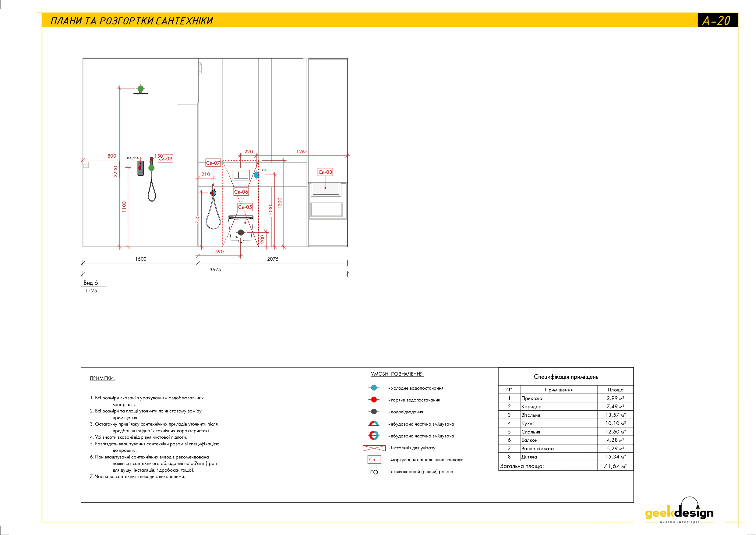Click the legend full-circle built-in mixer icon

[x=374, y=435]
